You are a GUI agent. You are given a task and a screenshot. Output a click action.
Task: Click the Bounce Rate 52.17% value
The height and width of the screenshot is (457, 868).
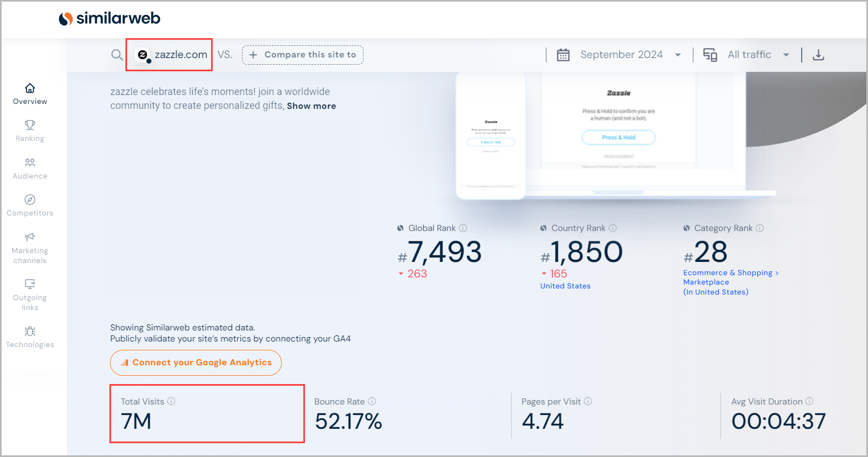pyautogui.click(x=348, y=422)
